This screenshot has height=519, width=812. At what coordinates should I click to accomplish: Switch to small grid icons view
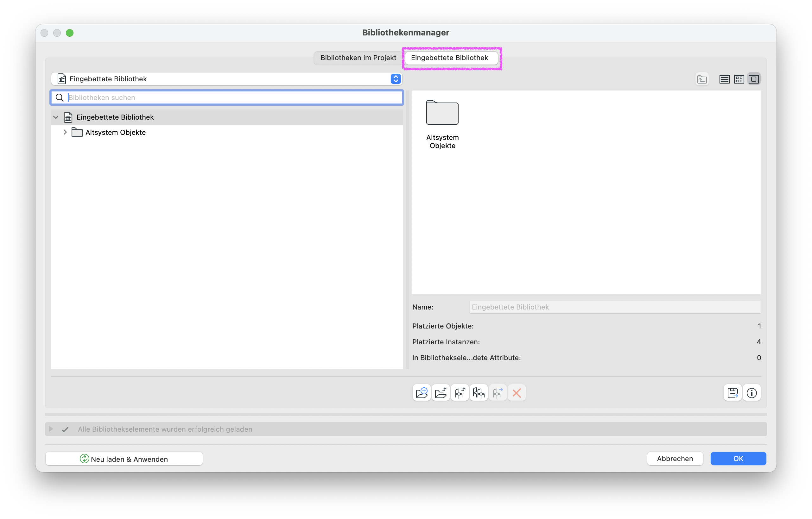point(739,79)
